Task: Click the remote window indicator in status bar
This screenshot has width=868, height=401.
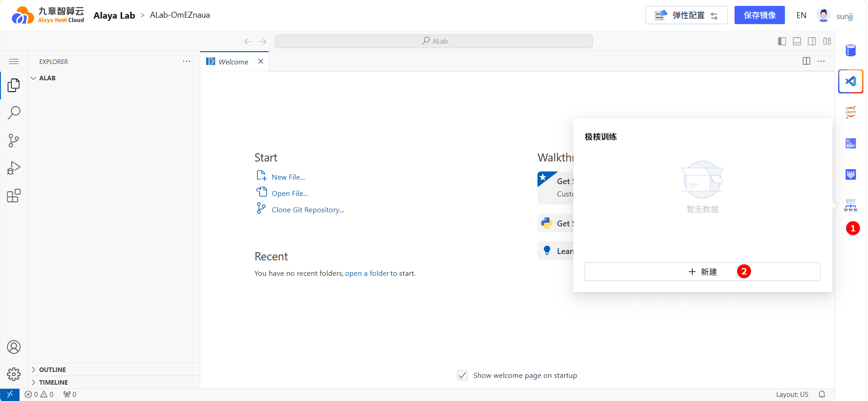Action: pyautogui.click(x=10, y=395)
